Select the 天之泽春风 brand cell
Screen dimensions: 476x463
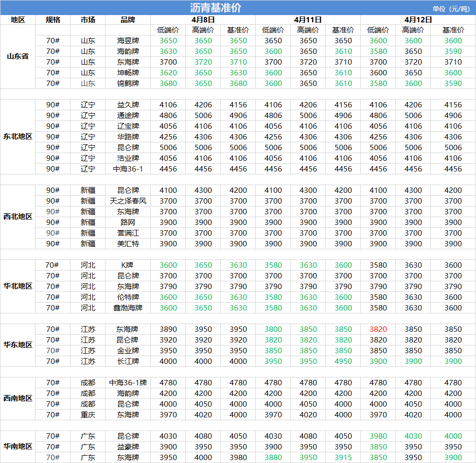click(x=128, y=201)
